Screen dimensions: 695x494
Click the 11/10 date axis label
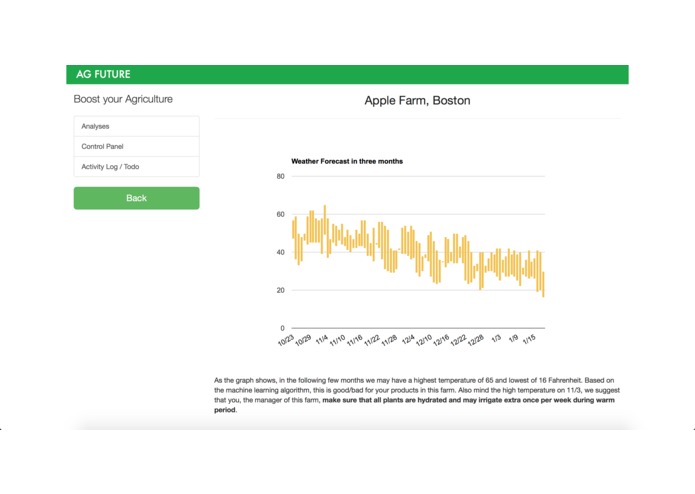[337, 340]
